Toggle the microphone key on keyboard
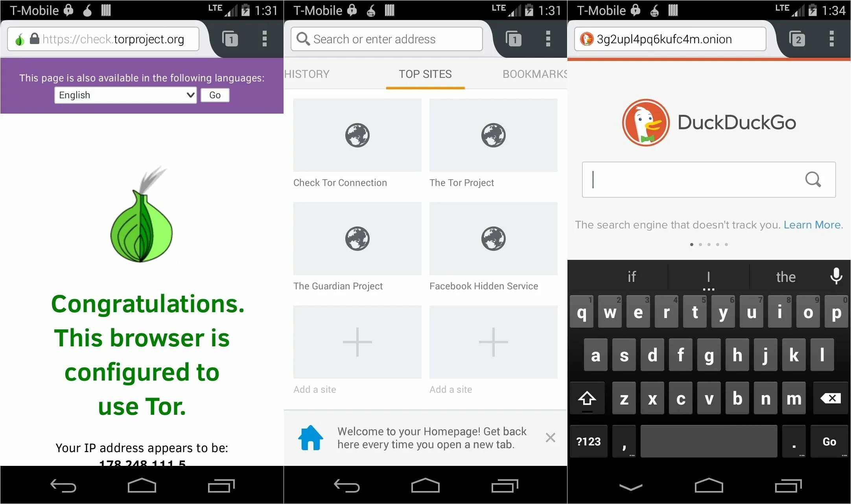 [x=837, y=277]
